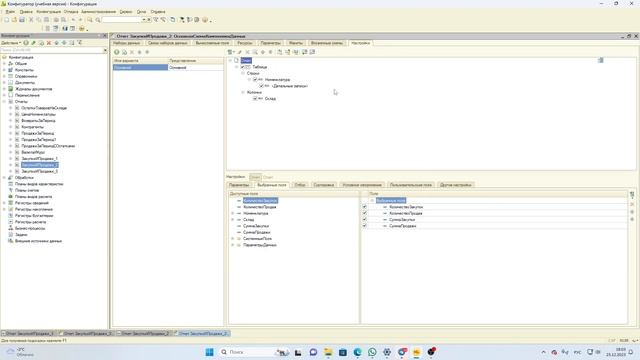Open the Конфигурация menu
640x360 pixels.
pyautogui.click(x=49, y=12)
